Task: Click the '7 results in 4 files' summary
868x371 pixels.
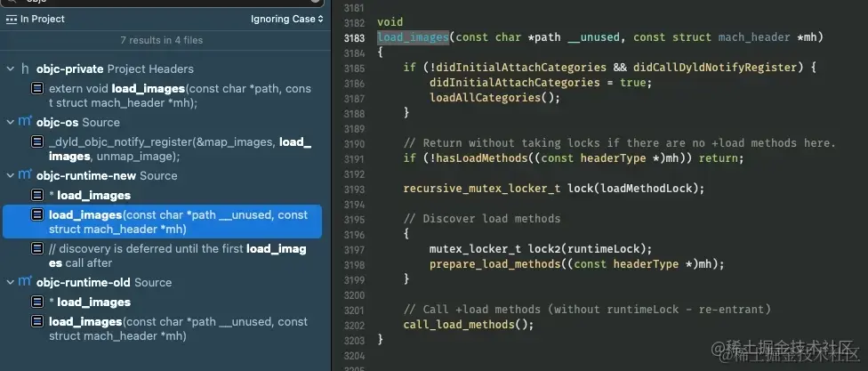Action: point(162,40)
